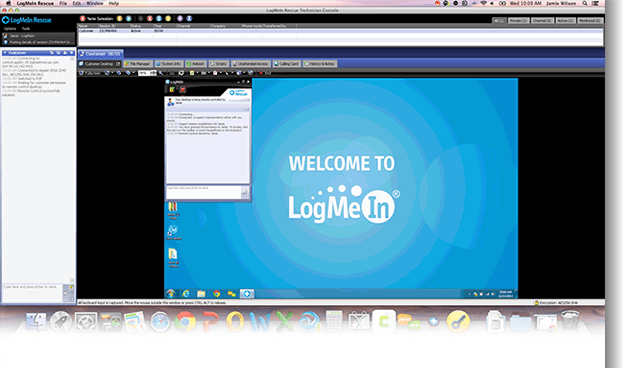This screenshot has width=630, height=368.
Task: Open Safari from the Dock
Action: pos(160,322)
